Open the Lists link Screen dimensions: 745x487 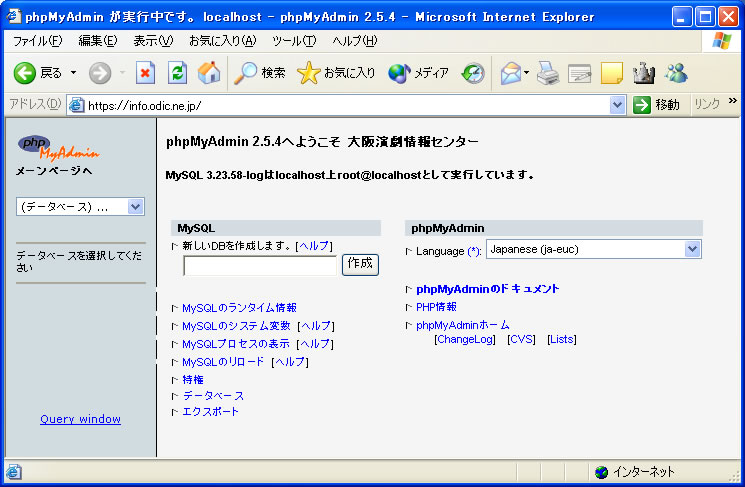click(562, 339)
